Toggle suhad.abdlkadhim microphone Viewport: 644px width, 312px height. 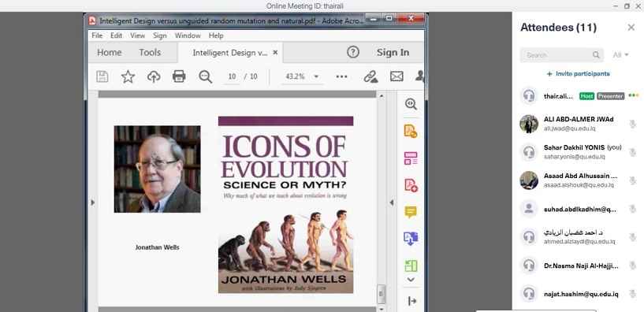point(632,209)
